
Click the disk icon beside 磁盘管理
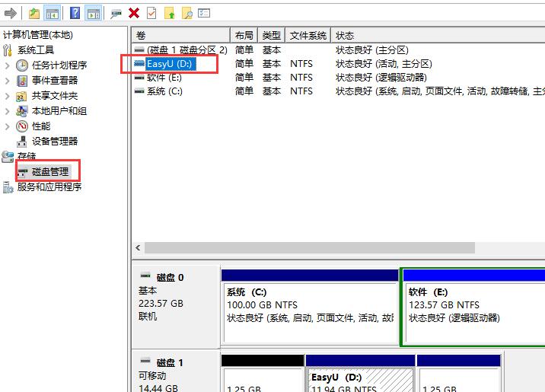(x=23, y=172)
